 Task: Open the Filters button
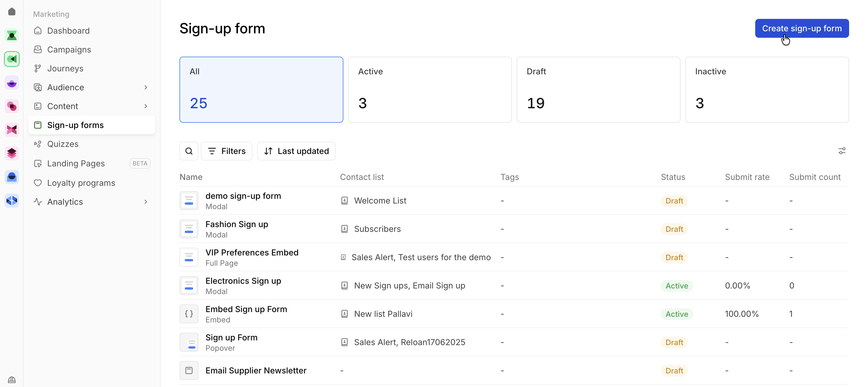(x=226, y=151)
